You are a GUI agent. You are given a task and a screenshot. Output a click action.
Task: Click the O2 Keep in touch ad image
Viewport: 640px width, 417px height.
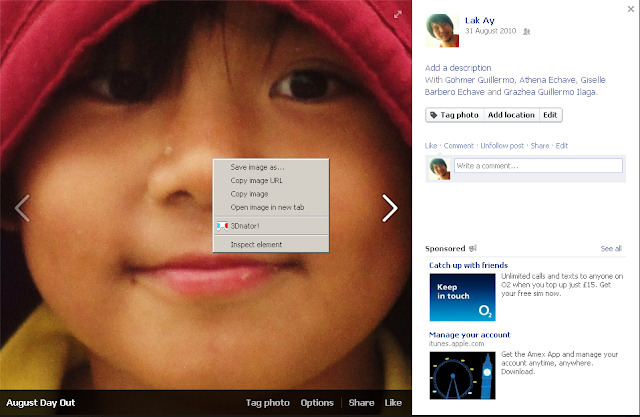click(x=462, y=297)
